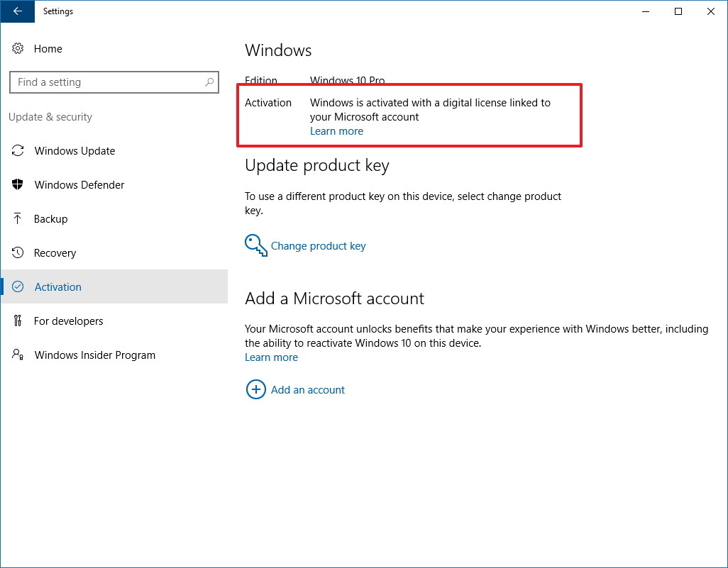
Task: Click the Recovery clock icon
Action: 21,252
